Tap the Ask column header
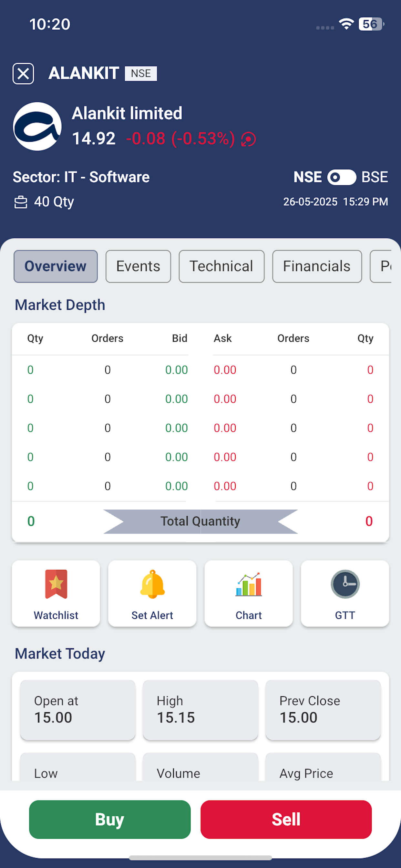 click(223, 338)
